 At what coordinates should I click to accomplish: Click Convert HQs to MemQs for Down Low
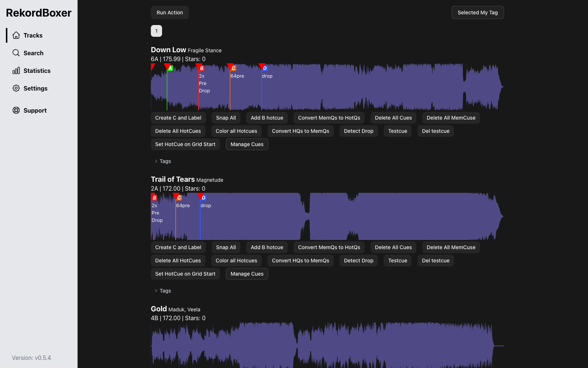(x=301, y=131)
